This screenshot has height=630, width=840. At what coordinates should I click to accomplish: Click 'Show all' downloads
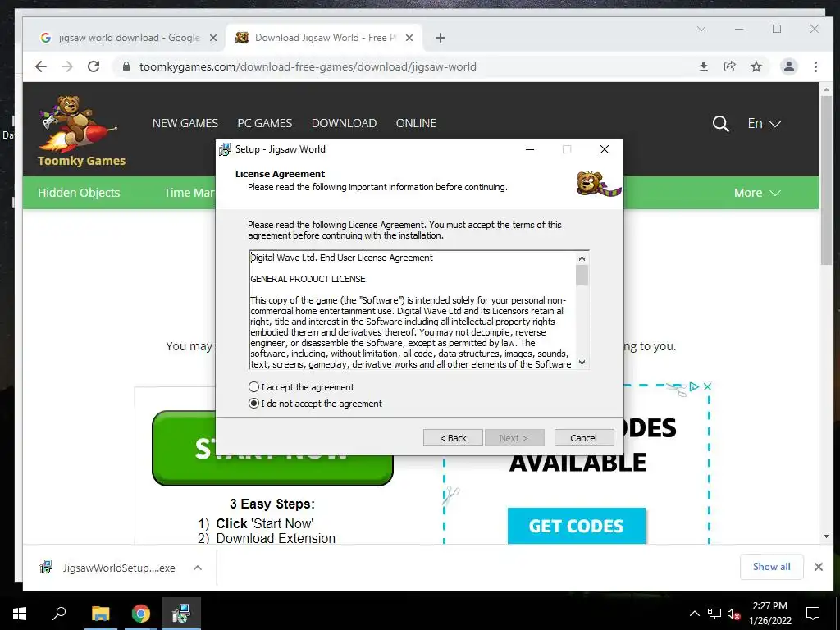[771, 567]
